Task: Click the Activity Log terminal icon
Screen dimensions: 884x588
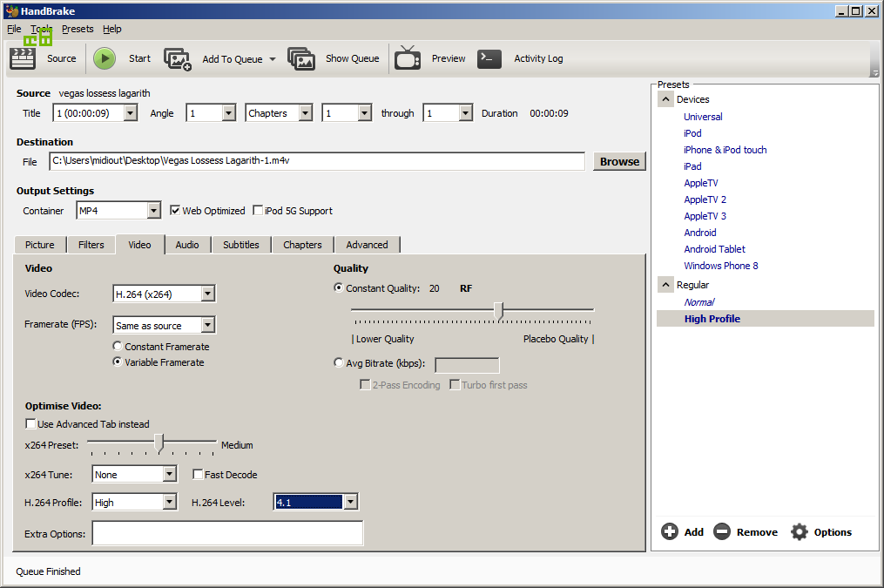Action: [x=489, y=58]
